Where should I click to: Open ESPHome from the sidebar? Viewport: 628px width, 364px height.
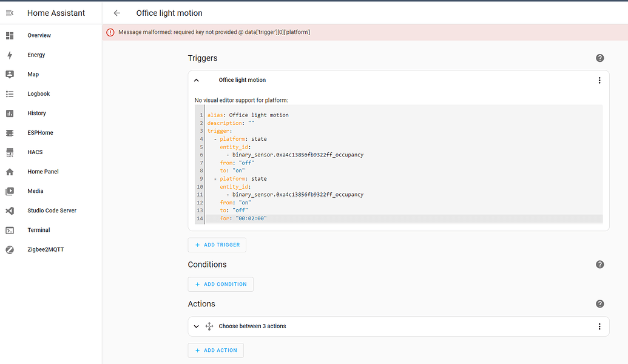(x=10, y=132)
